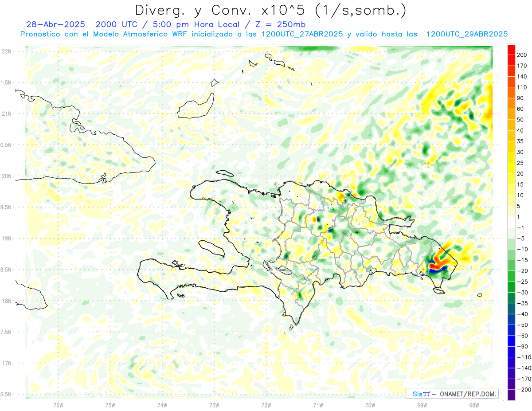Click the "76W" longitude label
This screenshot has width=532, height=411.
(58, 404)
